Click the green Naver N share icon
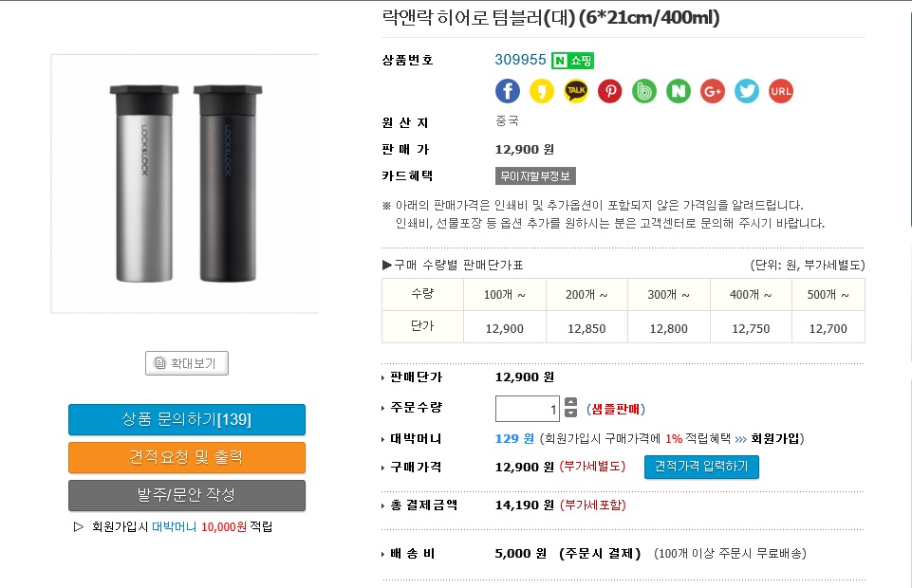The height and width of the screenshot is (588, 912). point(679,91)
